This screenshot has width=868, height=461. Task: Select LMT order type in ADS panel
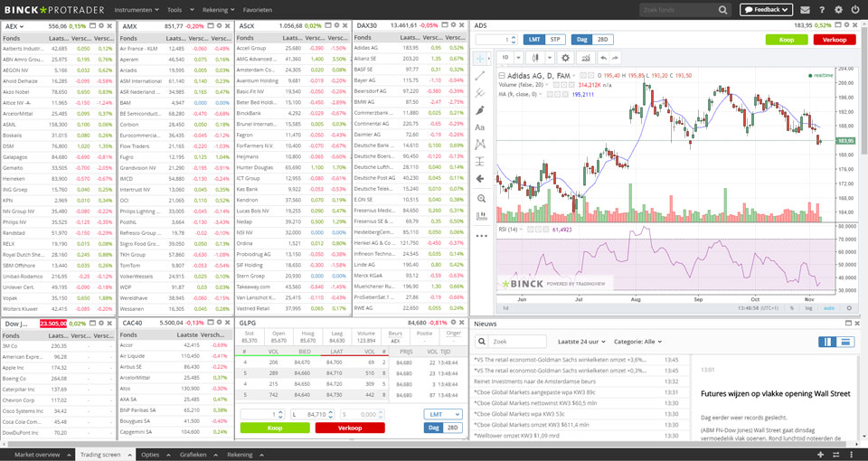pyautogui.click(x=534, y=40)
